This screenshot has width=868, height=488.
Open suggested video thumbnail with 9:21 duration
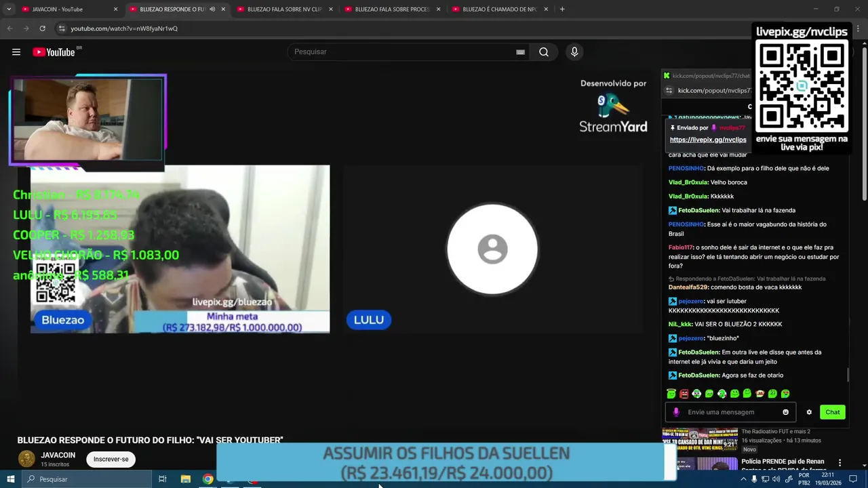700,439
